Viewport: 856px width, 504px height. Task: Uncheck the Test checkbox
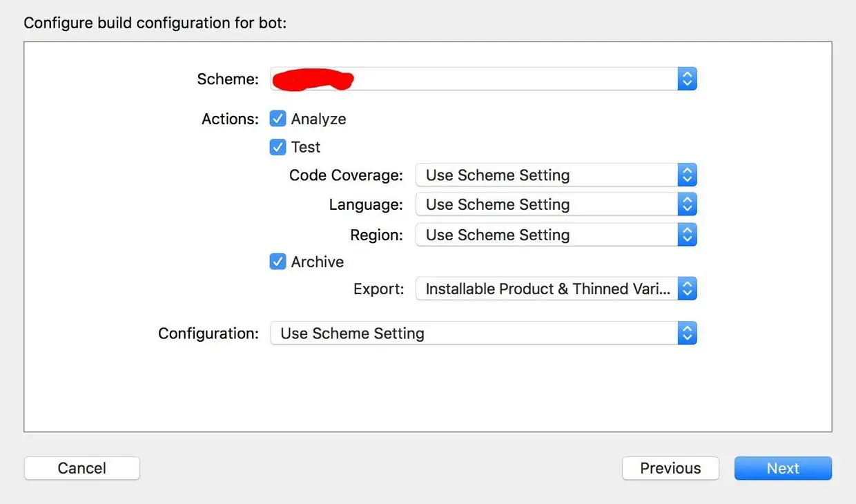278,146
